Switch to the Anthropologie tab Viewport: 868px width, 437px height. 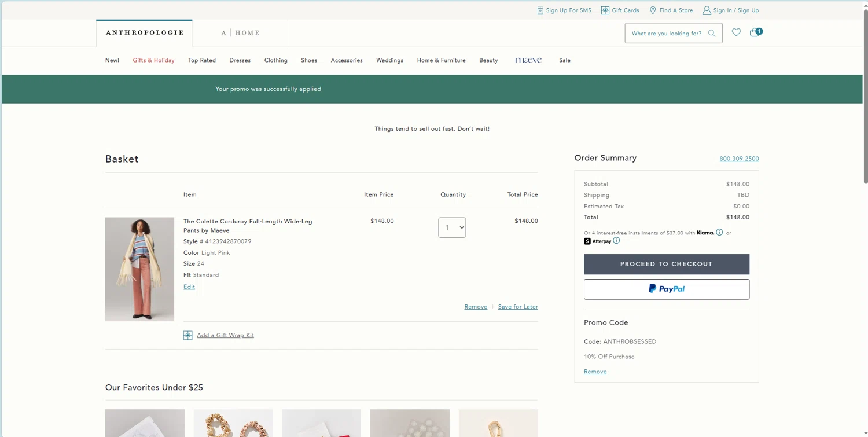pyautogui.click(x=145, y=33)
